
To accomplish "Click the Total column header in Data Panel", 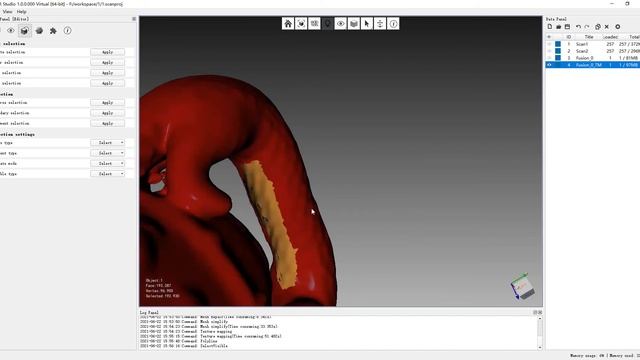I will (634, 37).
